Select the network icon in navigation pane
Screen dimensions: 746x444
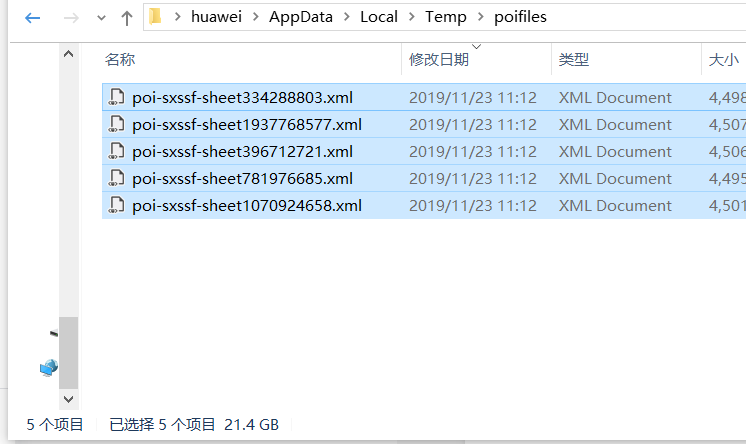[48, 368]
